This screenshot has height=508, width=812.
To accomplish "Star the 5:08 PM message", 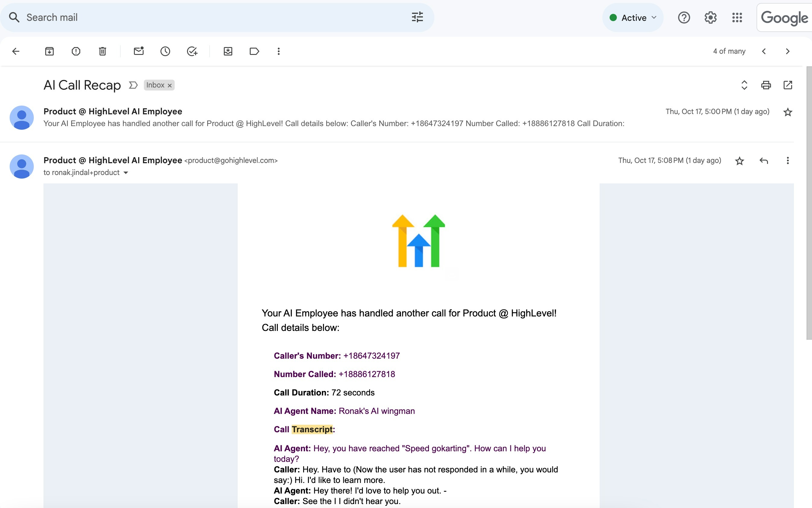I will 739,161.
